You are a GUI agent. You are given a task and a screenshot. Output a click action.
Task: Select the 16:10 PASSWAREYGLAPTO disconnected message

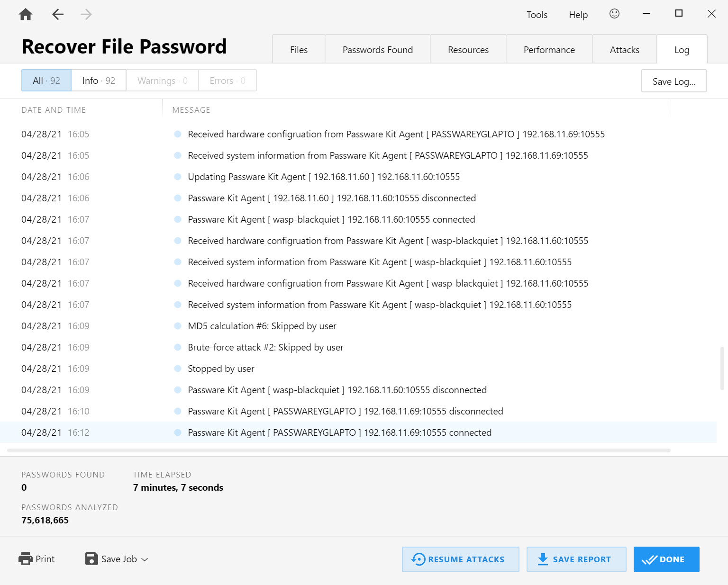coord(346,411)
